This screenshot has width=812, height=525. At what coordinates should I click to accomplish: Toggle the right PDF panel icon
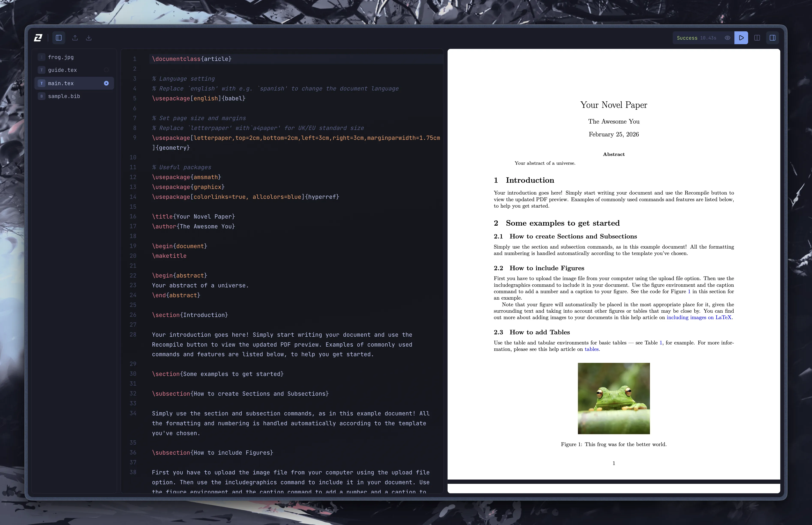coord(773,38)
